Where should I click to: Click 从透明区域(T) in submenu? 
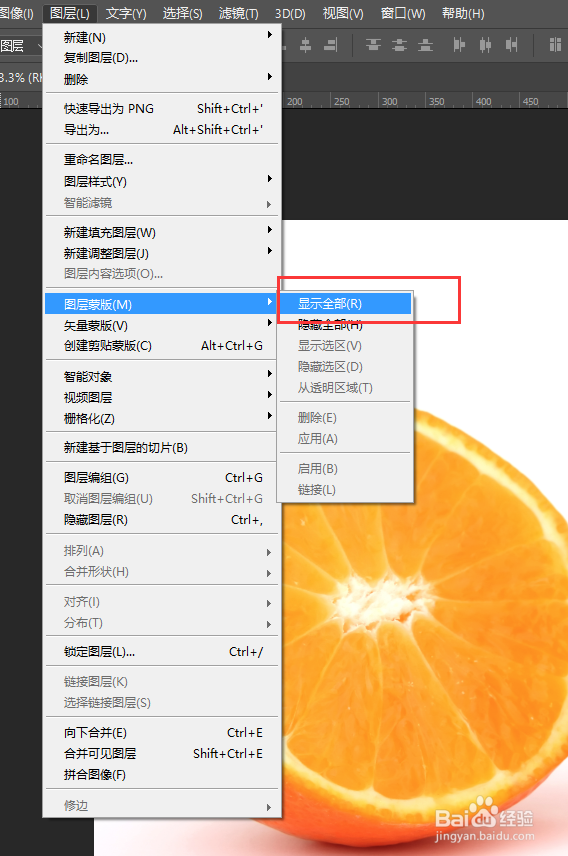point(345,388)
